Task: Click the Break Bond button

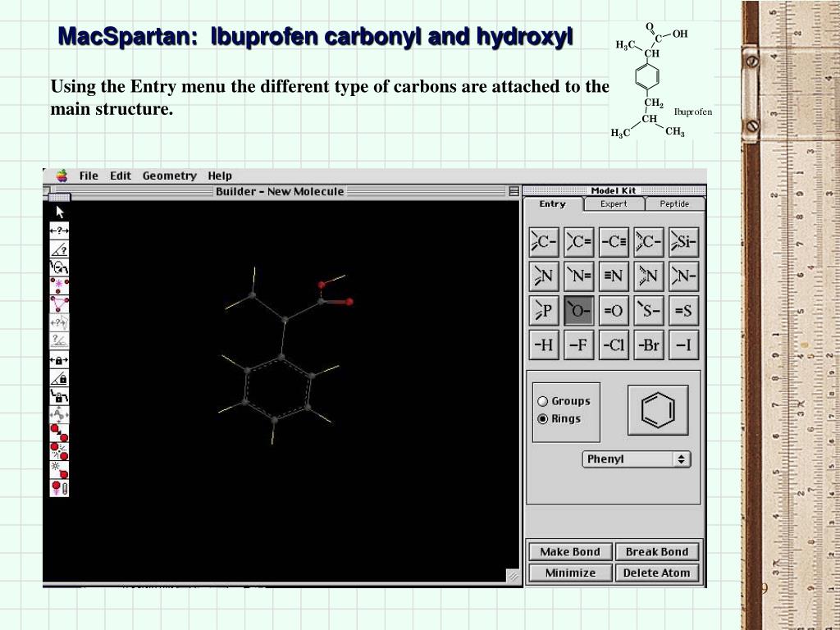Action: (657, 552)
